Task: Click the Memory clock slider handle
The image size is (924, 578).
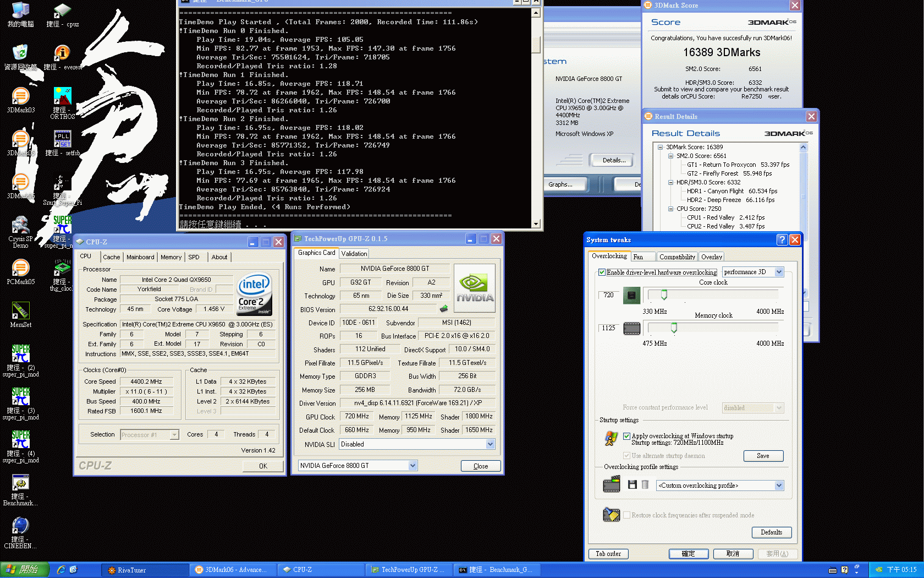Action: coord(674,328)
